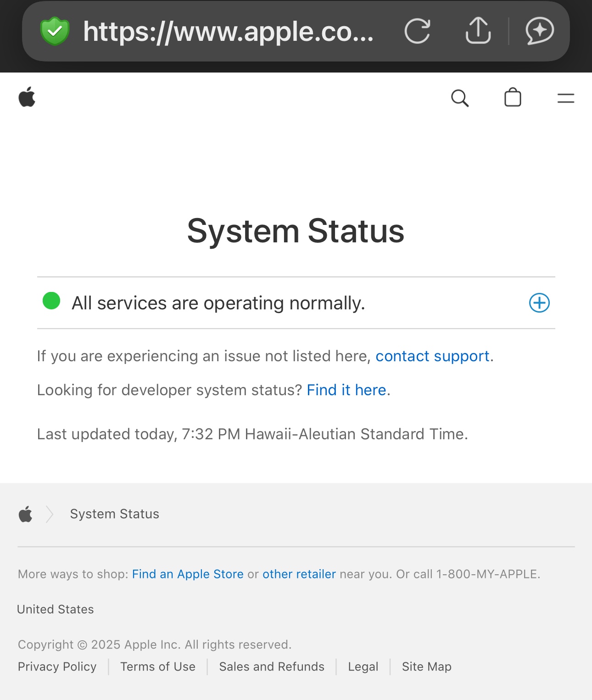Click the green status indicator dot
592x700 pixels.
(51, 301)
